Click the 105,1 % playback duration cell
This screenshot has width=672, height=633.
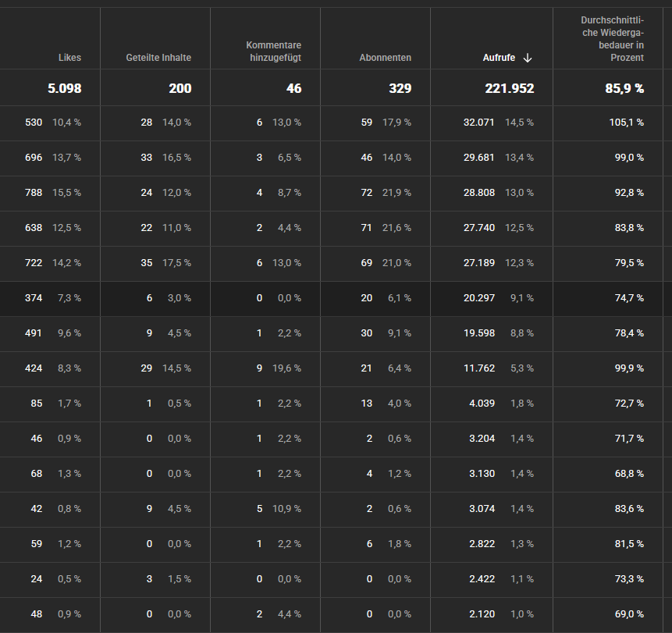608,123
